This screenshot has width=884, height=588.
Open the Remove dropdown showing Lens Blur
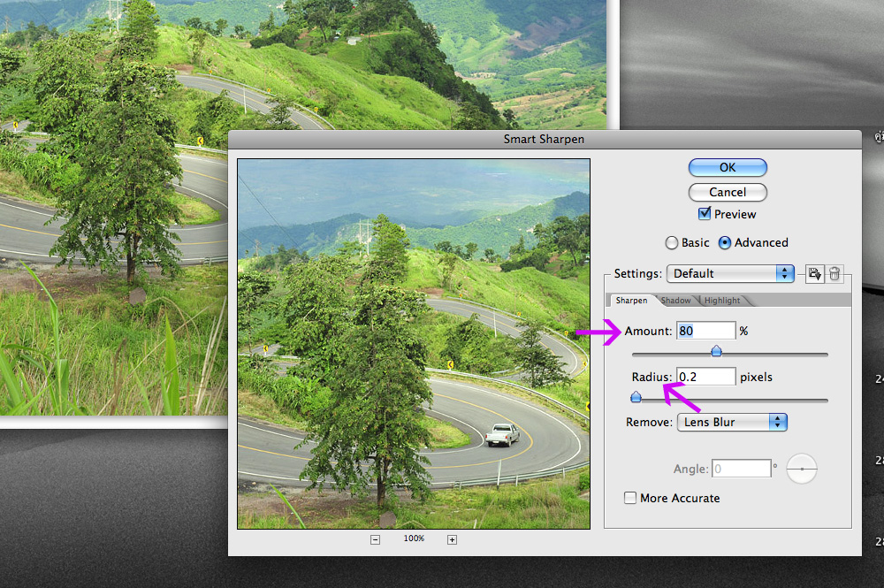(732, 422)
